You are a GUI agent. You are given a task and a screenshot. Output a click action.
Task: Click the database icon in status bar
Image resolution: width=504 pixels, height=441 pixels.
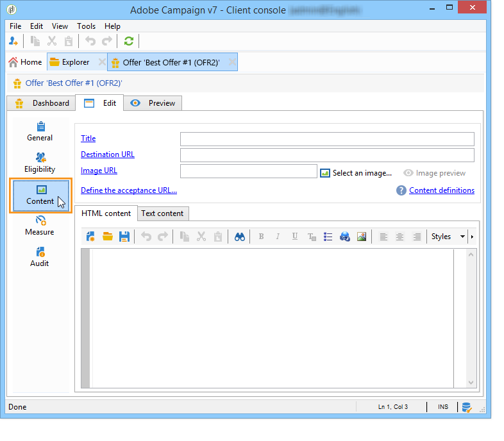tap(467, 407)
